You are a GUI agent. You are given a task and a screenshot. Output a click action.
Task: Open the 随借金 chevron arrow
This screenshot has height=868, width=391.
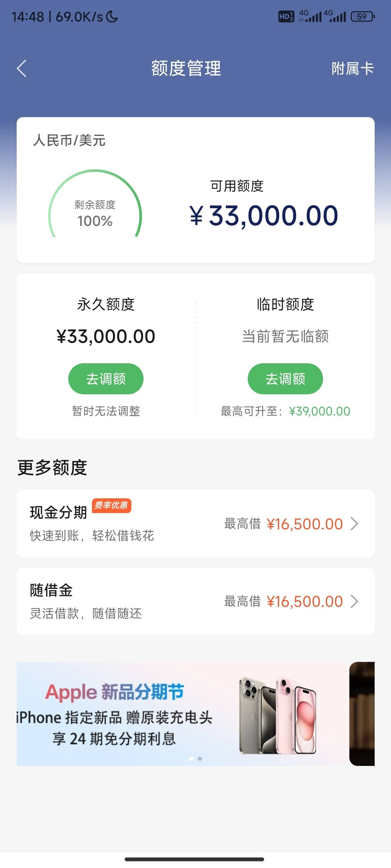pyautogui.click(x=354, y=601)
